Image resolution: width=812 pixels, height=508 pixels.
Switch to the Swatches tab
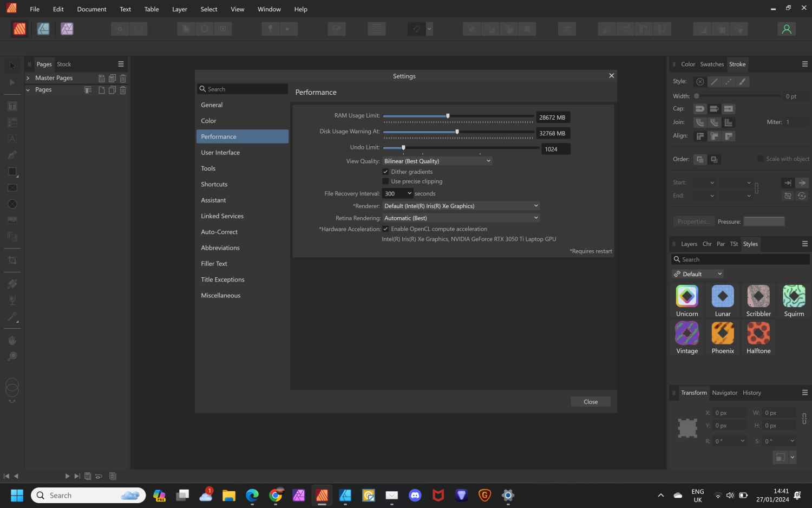click(x=711, y=64)
